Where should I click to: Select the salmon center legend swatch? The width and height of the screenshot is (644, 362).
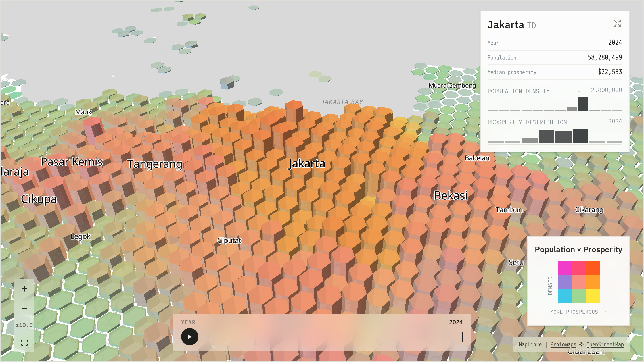pos(579,282)
